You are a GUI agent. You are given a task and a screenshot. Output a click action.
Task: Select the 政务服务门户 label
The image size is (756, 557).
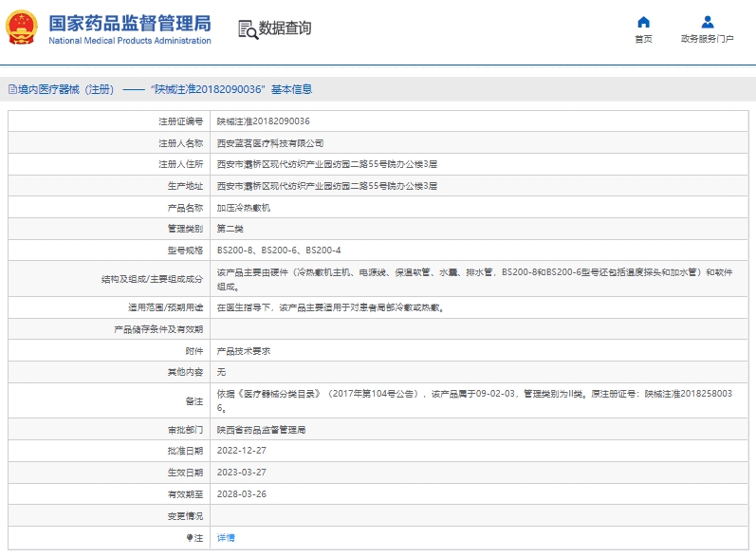(x=708, y=39)
